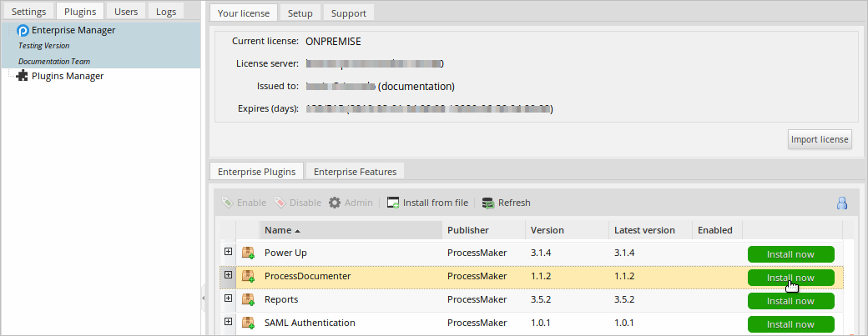Select Enterprise Manager in the sidebar

pos(73,30)
